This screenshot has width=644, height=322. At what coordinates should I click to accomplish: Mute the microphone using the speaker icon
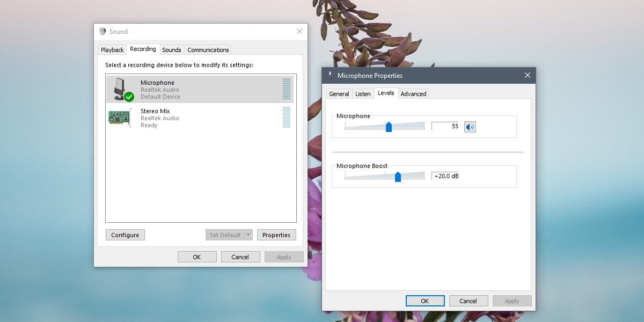(470, 127)
